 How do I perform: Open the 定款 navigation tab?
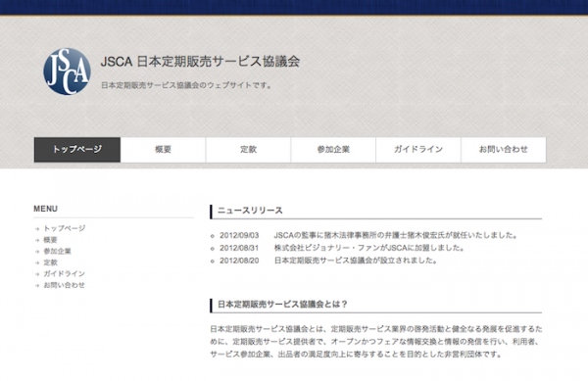248,150
